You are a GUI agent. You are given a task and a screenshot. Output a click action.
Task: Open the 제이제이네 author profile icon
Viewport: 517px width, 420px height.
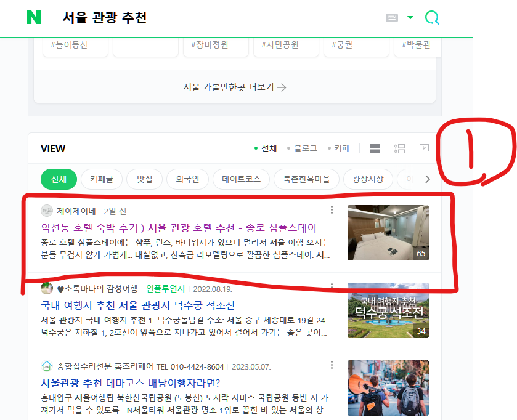coord(47,211)
